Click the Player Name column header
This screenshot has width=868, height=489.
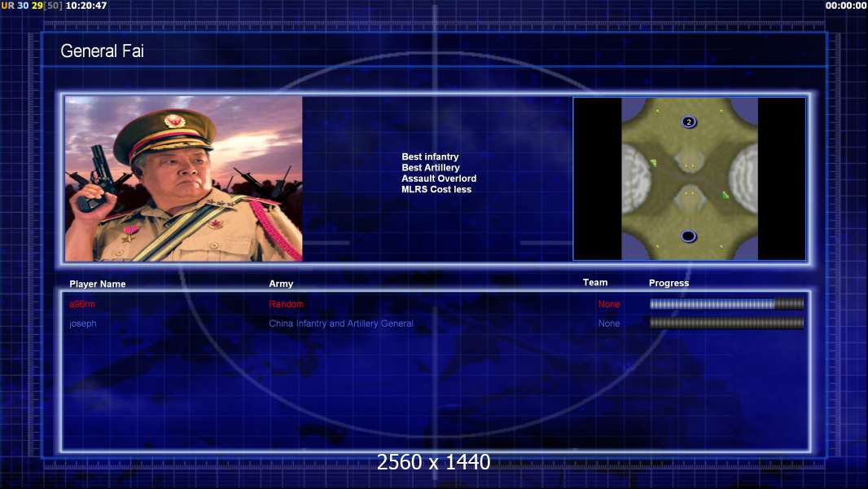pyautogui.click(x=98, y=284)
